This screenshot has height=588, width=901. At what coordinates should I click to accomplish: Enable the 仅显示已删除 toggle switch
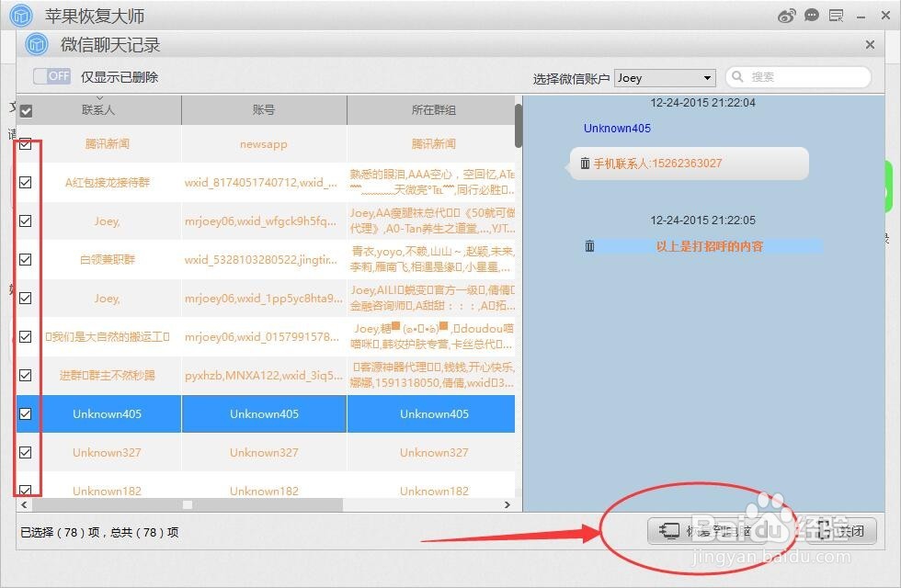pyautogui.click(x=52, y=76)
